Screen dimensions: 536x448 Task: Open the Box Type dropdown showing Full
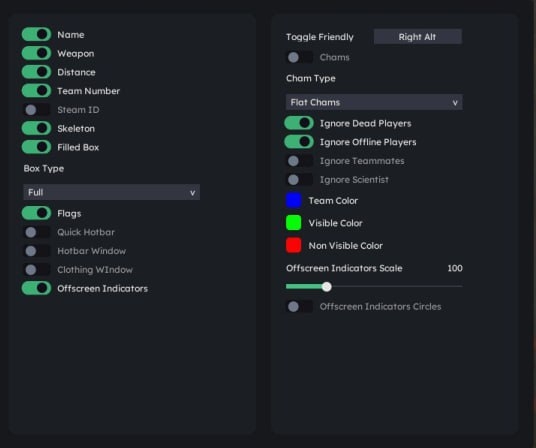tap(111, 192)
